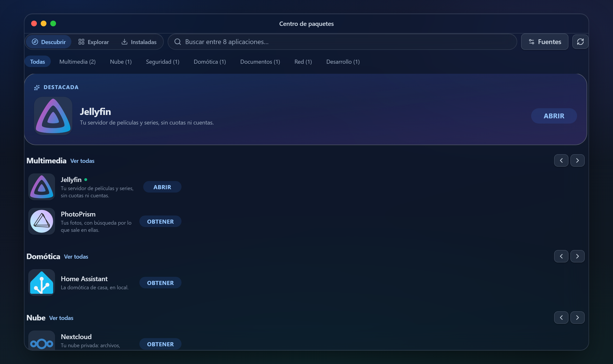The image size is (613, 364).
Task: Click the PhotoPrism app name
Action: pyautogui.click(x=78, y=214)
